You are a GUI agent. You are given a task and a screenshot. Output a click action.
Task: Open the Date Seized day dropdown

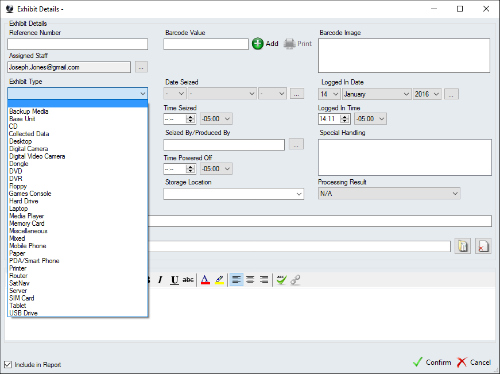(175, 94)
